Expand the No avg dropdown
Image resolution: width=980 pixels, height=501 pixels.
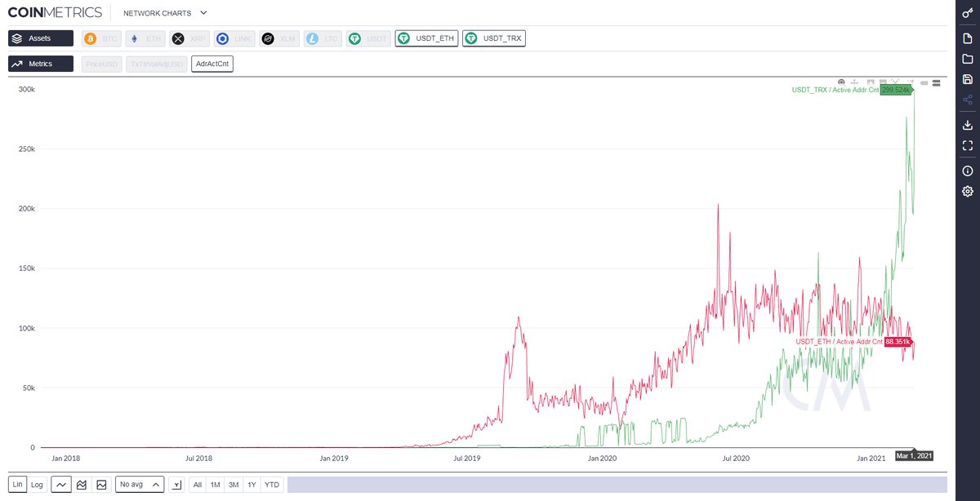(x=140, y=484)
